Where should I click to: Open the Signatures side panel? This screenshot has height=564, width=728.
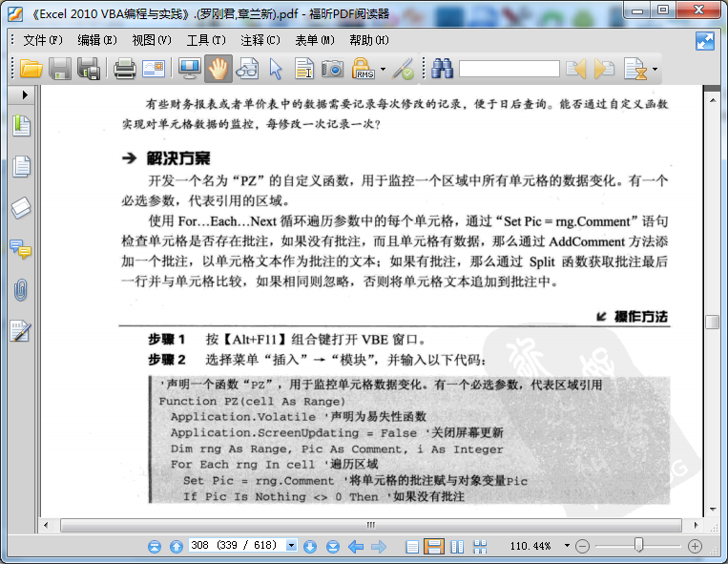tap(20, 331)
